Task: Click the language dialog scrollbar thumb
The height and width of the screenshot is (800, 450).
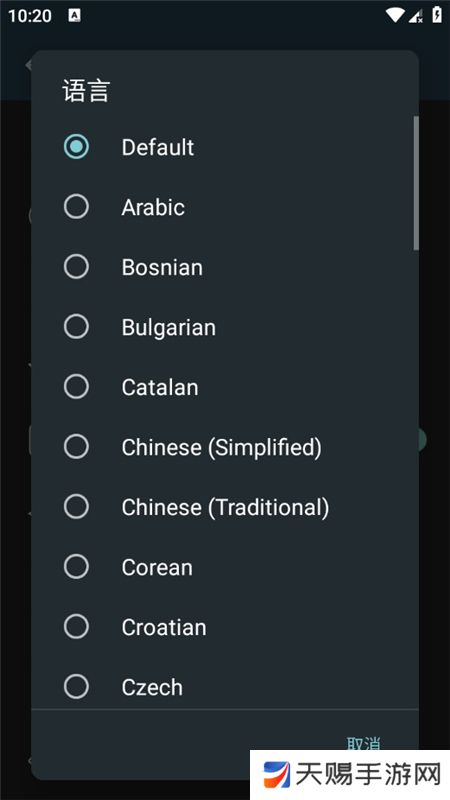Action: (416, 183)
